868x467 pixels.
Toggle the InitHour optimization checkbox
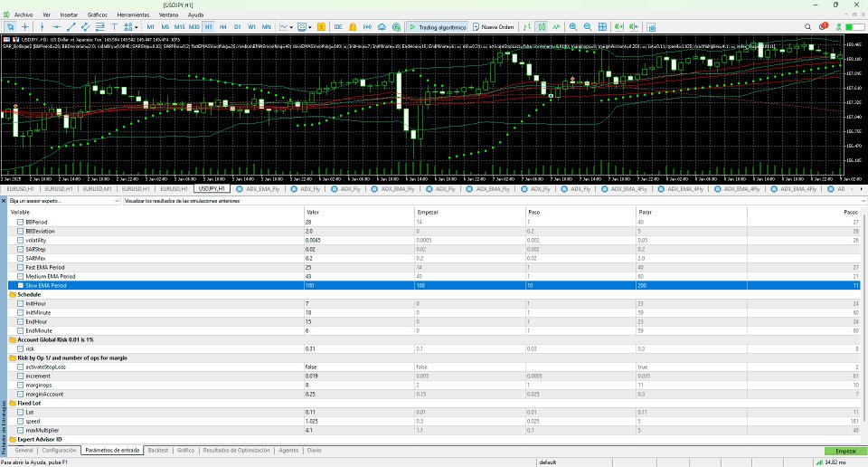click(x=20, y=303)
